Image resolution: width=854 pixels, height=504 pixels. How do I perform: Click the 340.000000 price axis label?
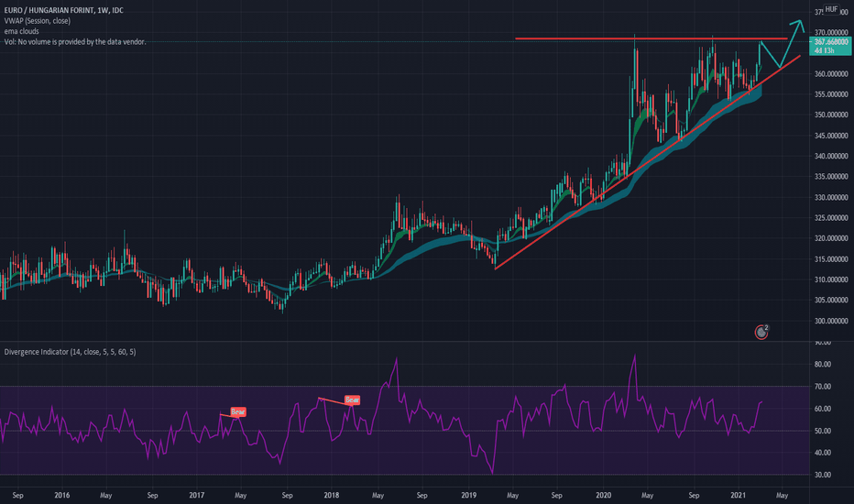click(x=831, y=156)
